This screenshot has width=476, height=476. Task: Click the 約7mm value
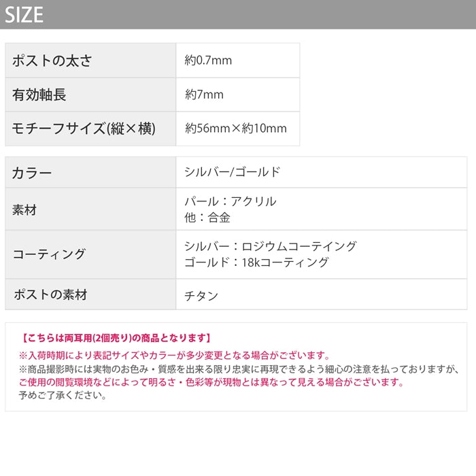(x=204, y=95)
